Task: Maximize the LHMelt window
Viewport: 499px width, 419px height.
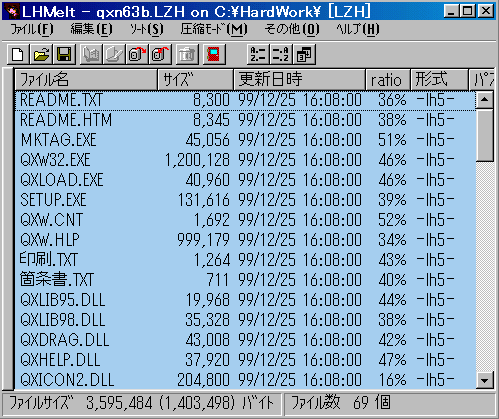Action: pyautogui.click(x=467, y=12)
